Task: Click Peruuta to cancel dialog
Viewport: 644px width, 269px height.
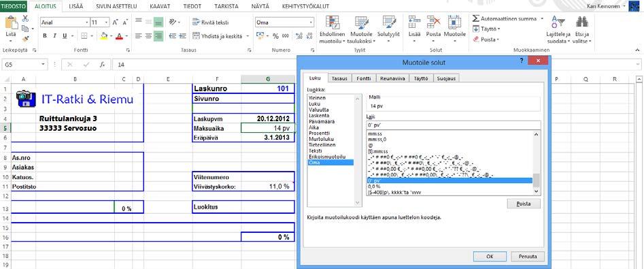Action: 528,256
